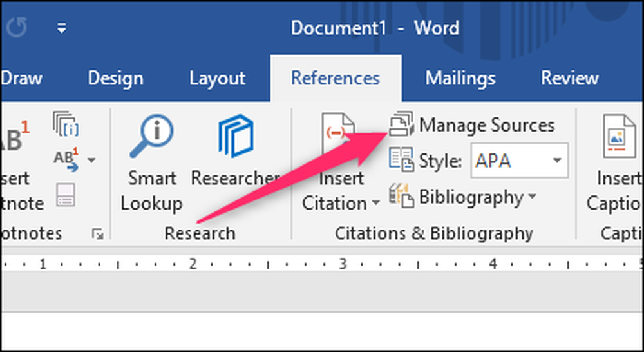The height and width of the screenshot is (352, 644).
Task: Click the Show Notes icon
Action: coord(66,195)
